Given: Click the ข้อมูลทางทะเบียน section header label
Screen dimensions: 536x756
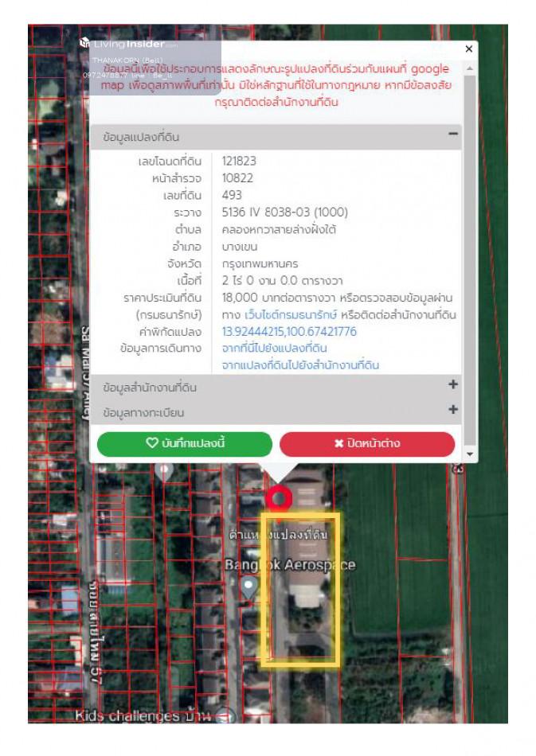Looking at the screenshot, I should point(144,413).
